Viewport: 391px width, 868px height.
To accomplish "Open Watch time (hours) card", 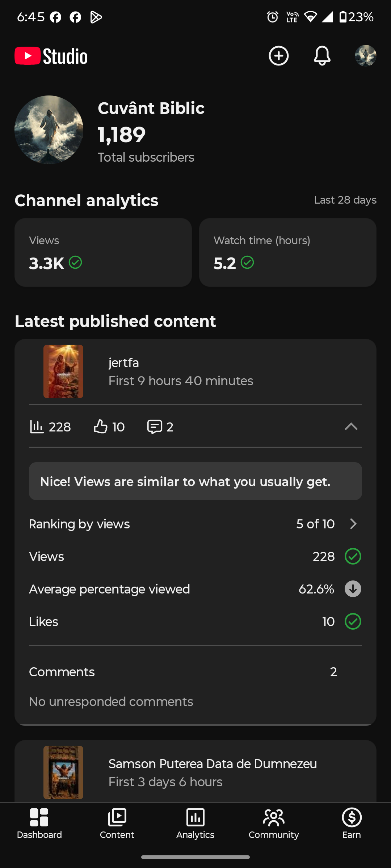I will [288, 252].
